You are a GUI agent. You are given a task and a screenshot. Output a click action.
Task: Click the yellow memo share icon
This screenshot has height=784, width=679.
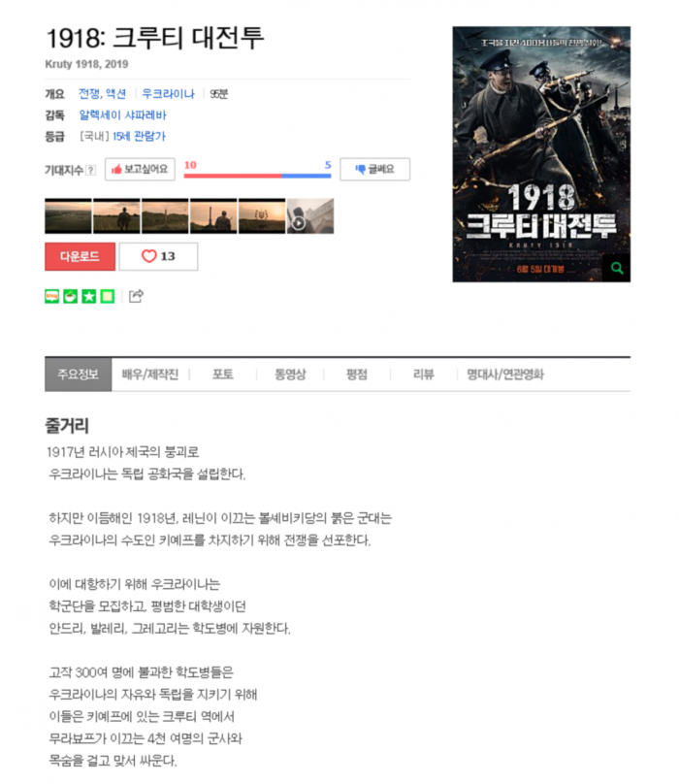tap(108, 297)
